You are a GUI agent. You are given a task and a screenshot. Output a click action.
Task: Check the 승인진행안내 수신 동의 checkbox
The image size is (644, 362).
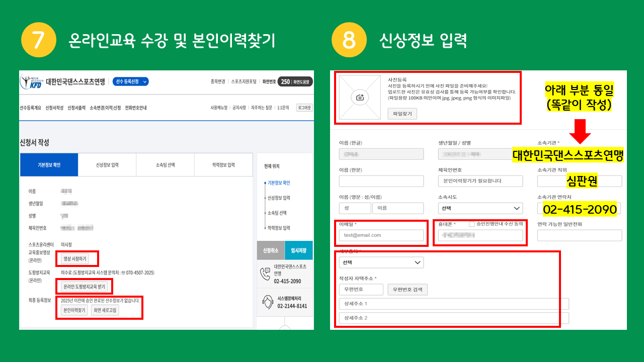(471, 224)
